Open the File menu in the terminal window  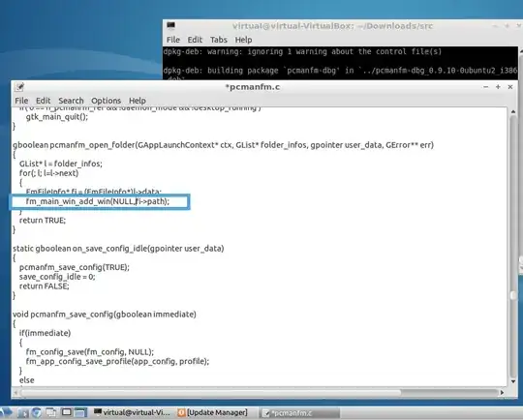173,40
